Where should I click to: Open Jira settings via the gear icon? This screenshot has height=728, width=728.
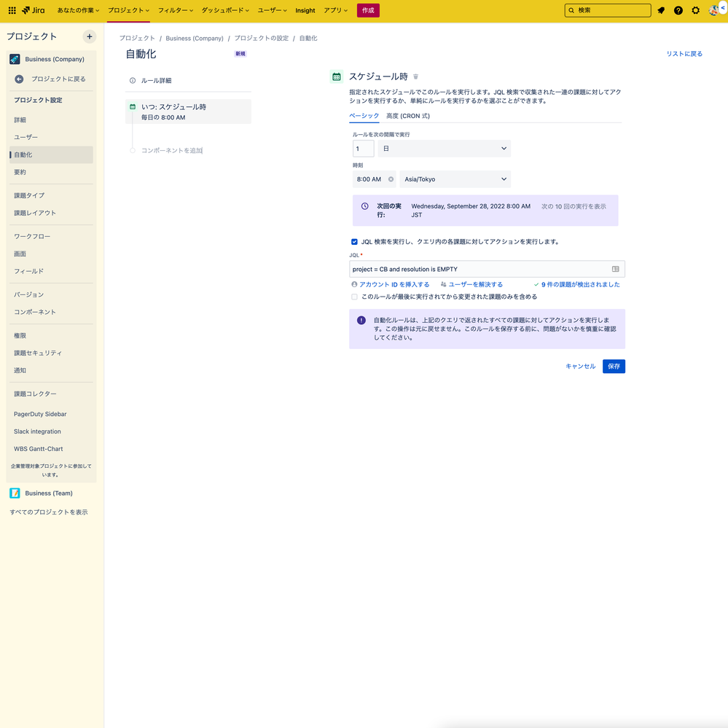[695, 10]
